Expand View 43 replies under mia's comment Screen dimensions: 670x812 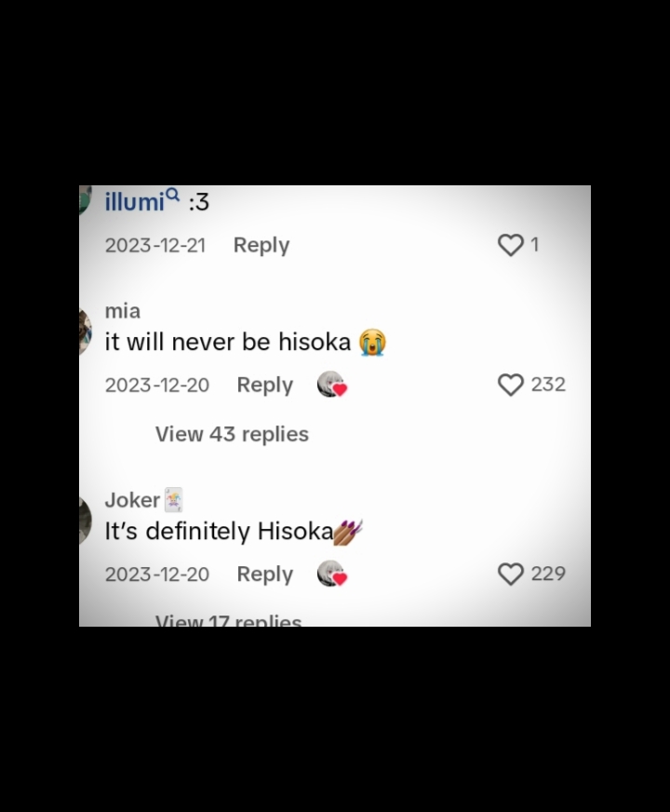coord(232,434)
